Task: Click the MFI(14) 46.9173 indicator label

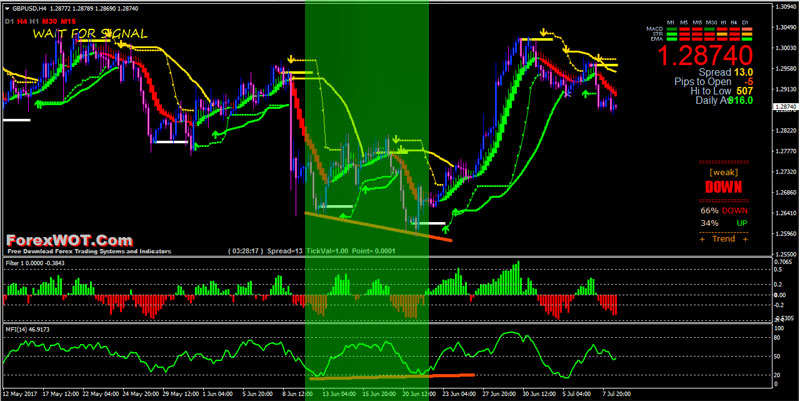Action: [x=26, y=329]
